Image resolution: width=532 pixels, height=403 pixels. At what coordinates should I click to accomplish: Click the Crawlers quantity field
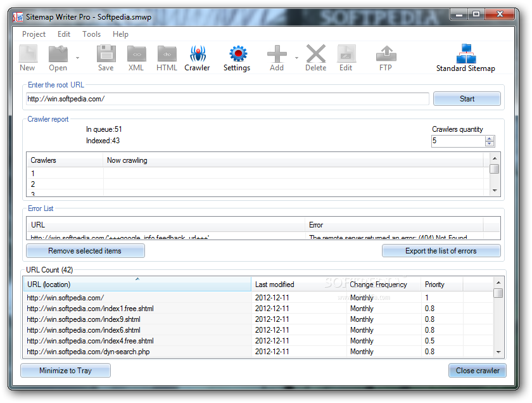[459, 141]
